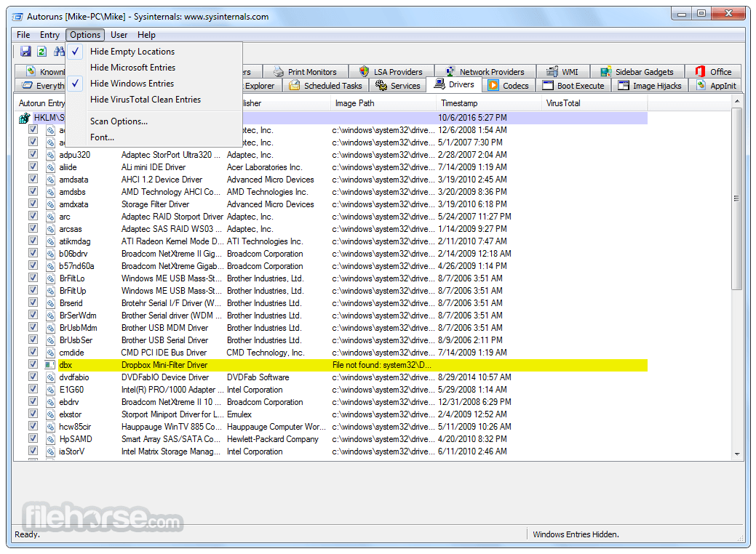Viewport: 756px width, 554px height.
Task: Click the WMI tab icon
Action: point(552,72)
